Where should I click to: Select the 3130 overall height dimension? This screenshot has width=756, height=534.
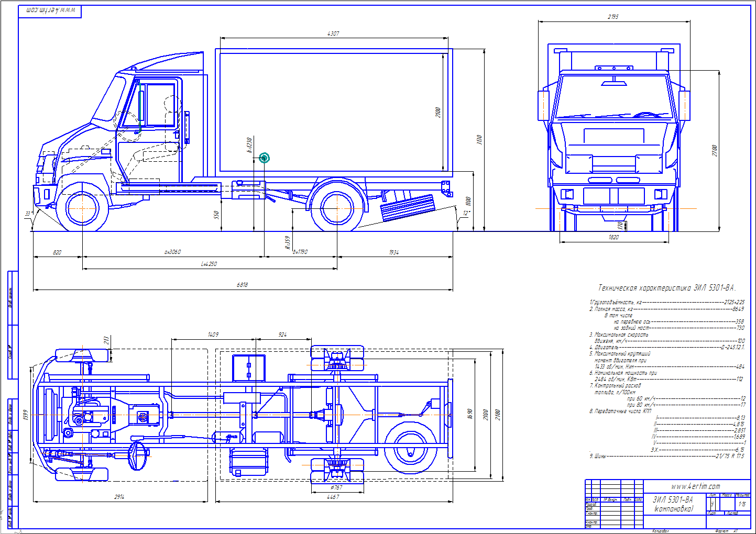tap(479, 140)
